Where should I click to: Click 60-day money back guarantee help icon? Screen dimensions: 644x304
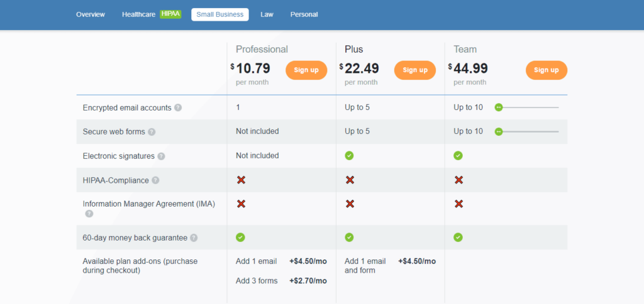point(194,237)
